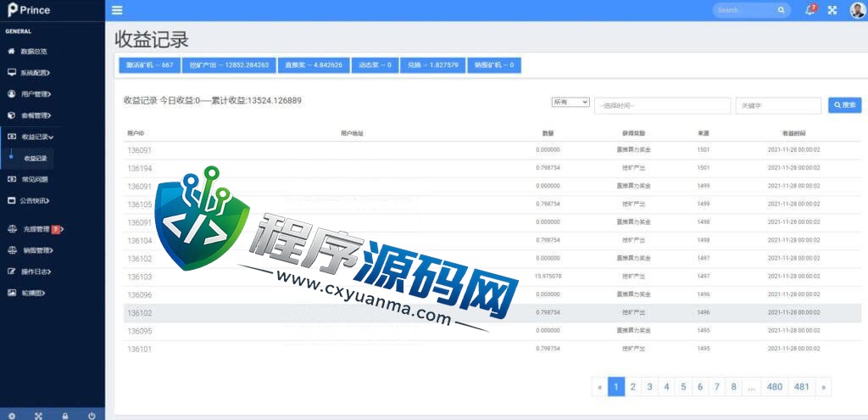
Task: Select the 收益记录 submenu item
Action: [36, 159]
